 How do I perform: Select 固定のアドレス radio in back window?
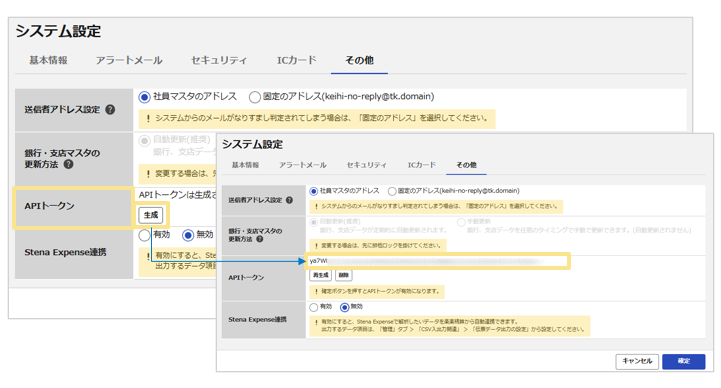pyautogui.click(x=254, y=97)
